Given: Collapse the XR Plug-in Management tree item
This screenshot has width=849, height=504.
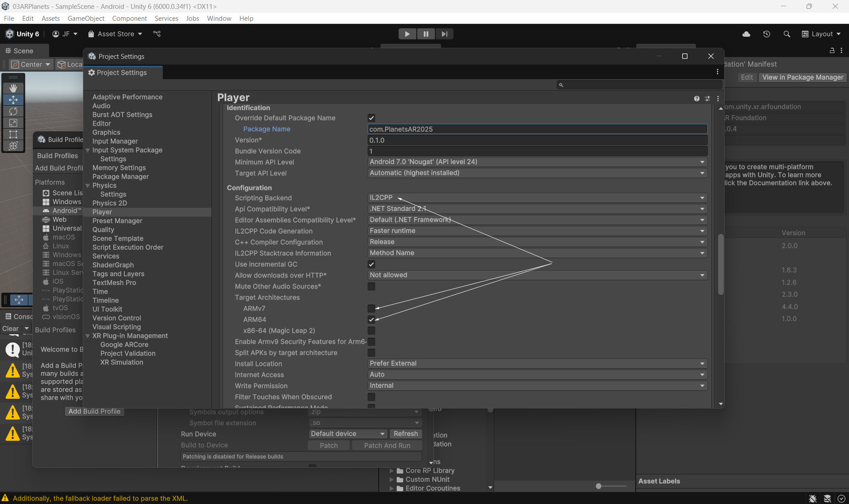Looking at the screenshot, I should tap(88, 336).
